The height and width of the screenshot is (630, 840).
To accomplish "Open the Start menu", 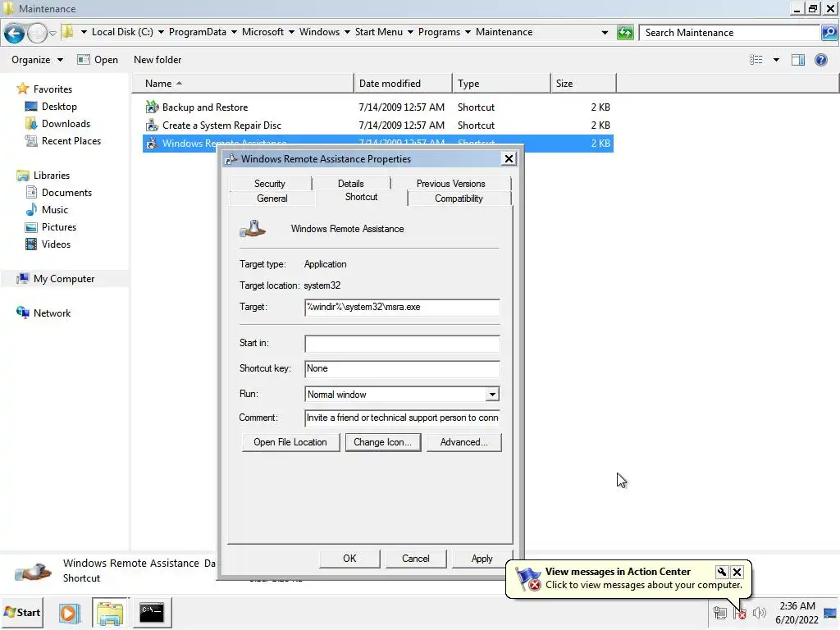I will [22, 612].
